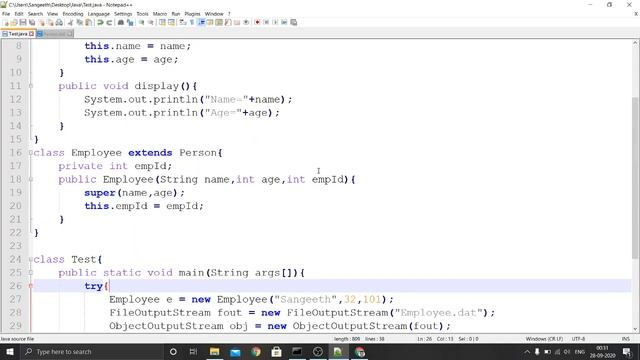The height and width of the screenshot is (360, 640).
Task: Click the Windows Start button
Action: [x=9, y=351]
